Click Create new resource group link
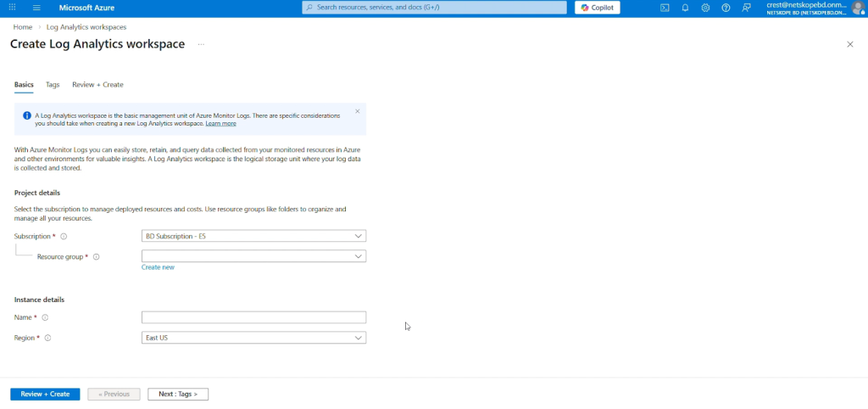The height and width of the screenshot is (409, 868). (x=158, y=267)
